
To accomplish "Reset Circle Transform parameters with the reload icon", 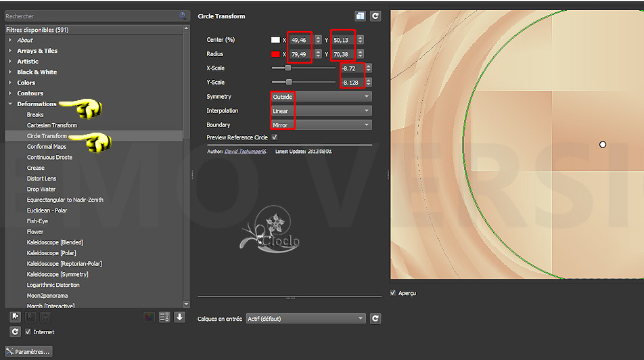I will 375,16.
